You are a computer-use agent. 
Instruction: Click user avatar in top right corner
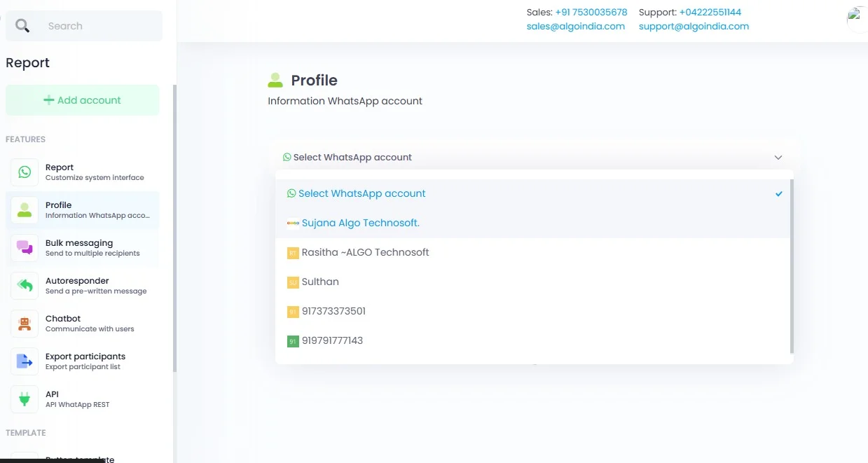click(857, 18)
